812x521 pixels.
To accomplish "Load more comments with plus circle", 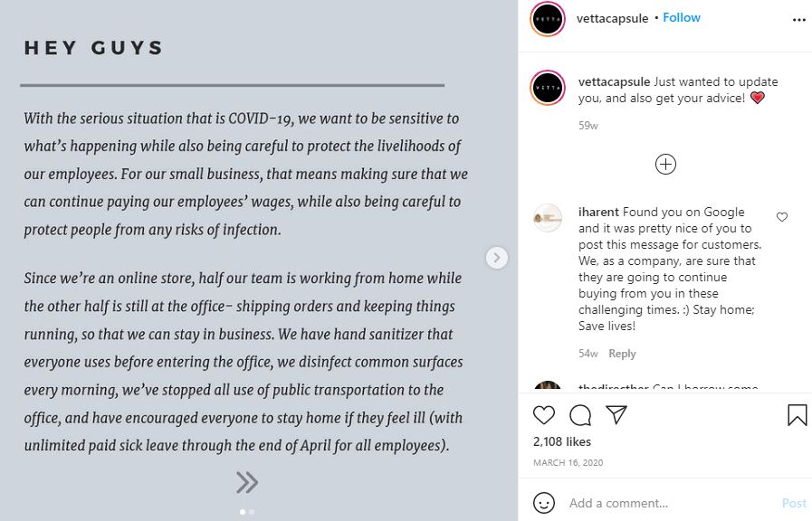I will (665, 164).
